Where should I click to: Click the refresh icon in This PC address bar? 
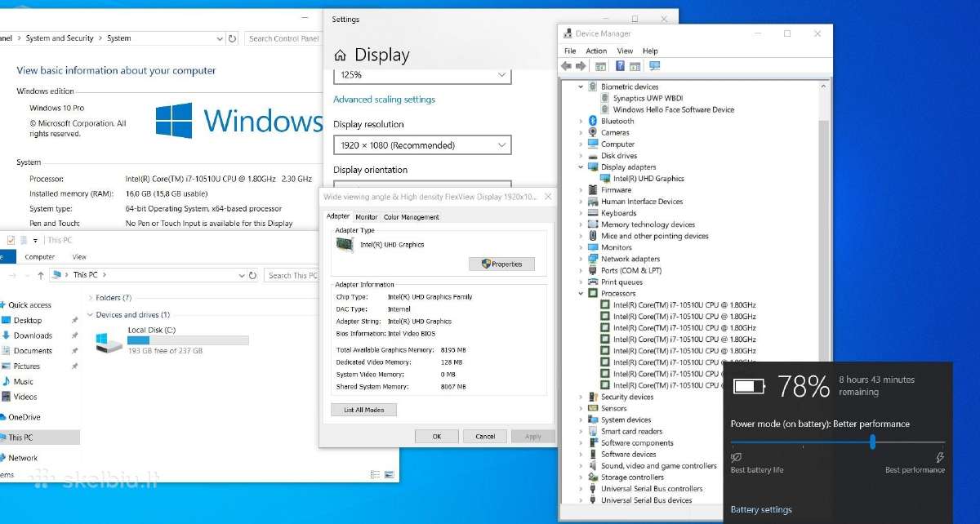[253, 275]
